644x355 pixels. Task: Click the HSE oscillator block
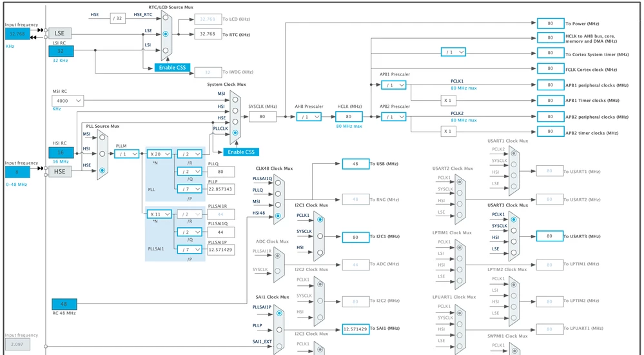59,172
